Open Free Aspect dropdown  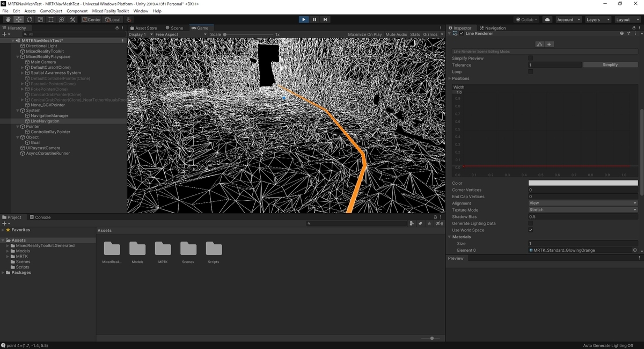coord(181,34)
